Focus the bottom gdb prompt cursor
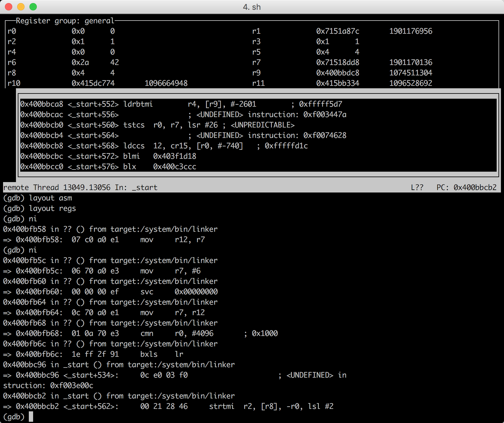 [31, 417]
